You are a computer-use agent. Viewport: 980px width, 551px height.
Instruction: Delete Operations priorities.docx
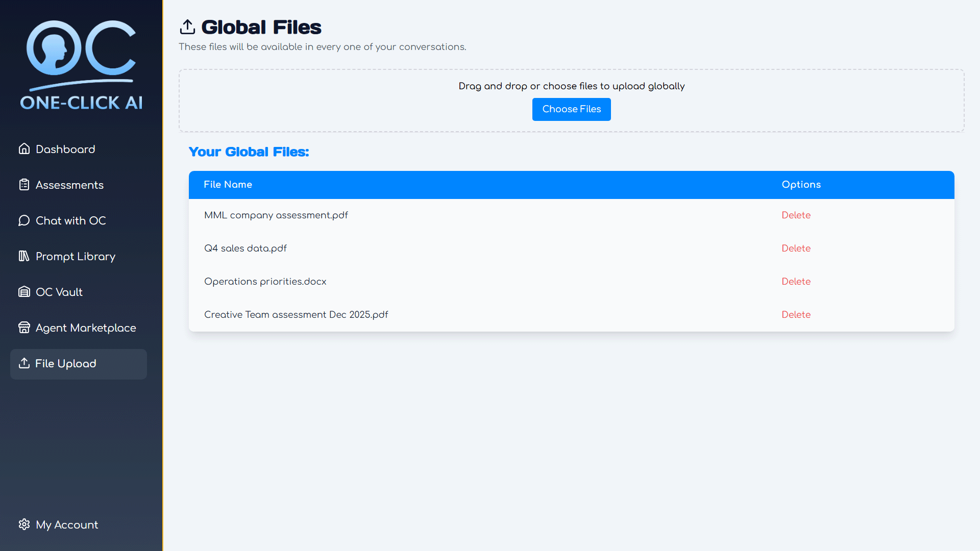796,282
